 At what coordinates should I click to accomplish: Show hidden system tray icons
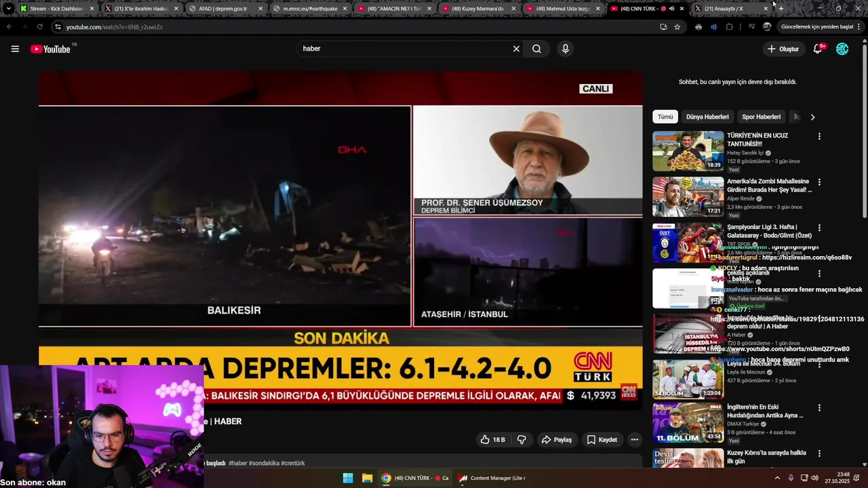(x=777, y=478)
